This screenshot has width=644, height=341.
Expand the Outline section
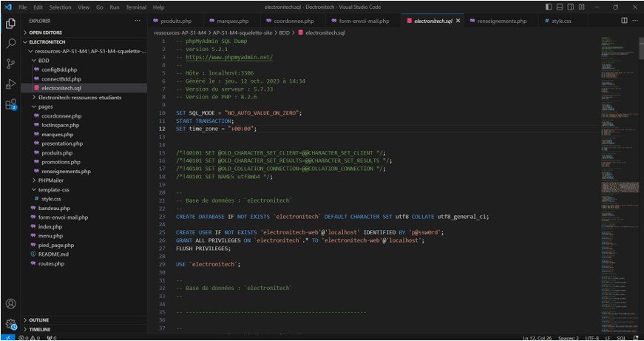click(x=84, y=320)
